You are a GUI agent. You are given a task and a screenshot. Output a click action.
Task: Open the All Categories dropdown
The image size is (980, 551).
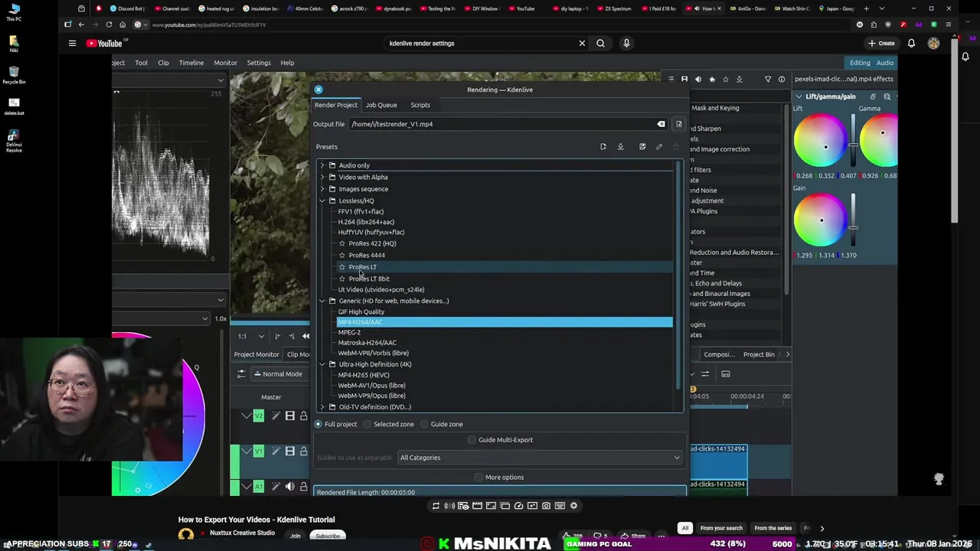point(540,458)
